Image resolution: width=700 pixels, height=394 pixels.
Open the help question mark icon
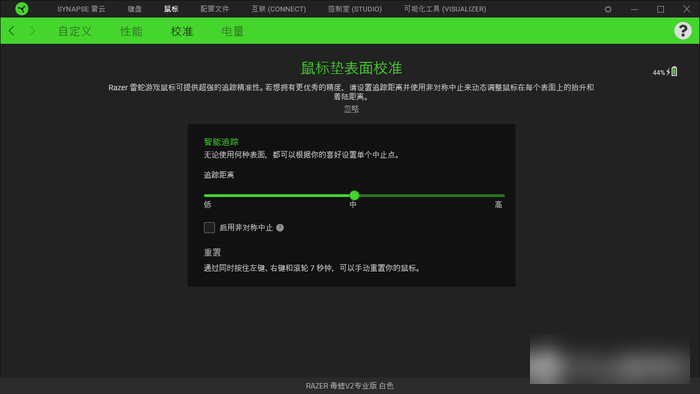click(683, 31)
